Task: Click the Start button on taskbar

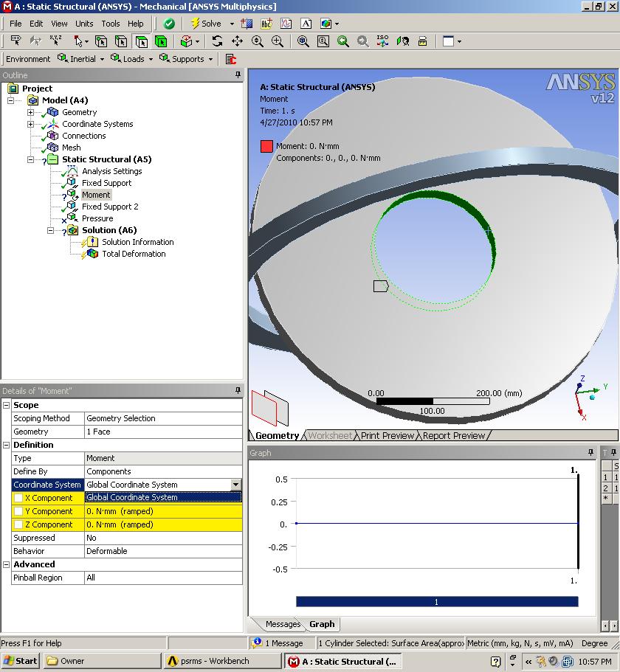Action: click(x=21, y=661)
